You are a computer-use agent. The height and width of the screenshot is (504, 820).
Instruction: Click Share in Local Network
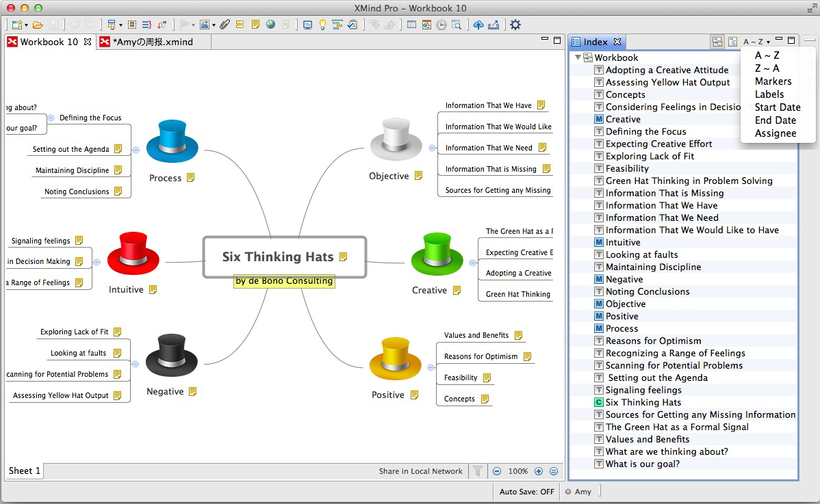tap(420, 471)
